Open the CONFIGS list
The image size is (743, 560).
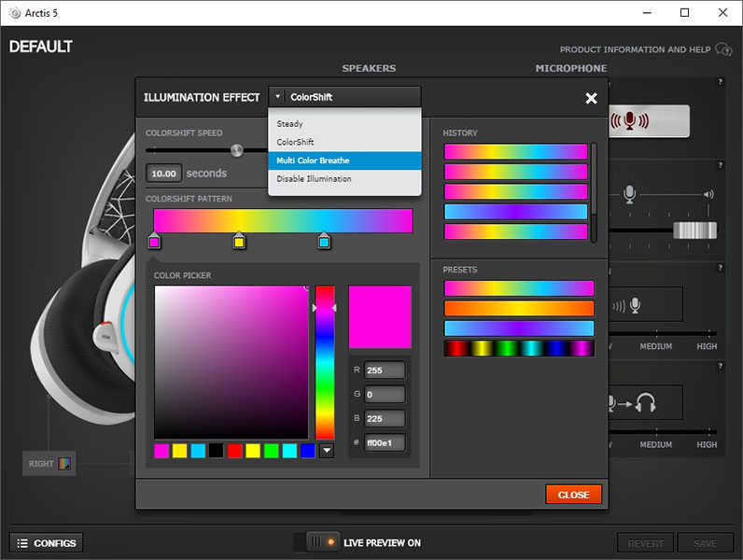47,543
